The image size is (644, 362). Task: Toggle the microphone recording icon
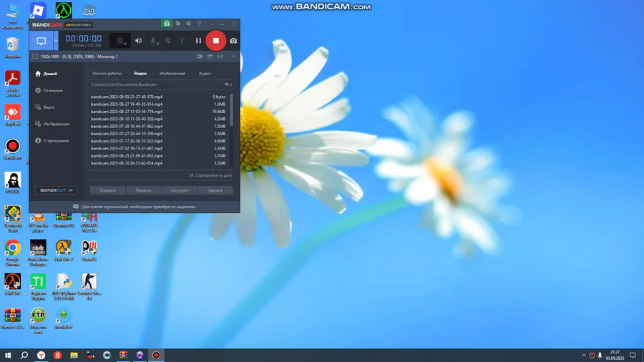(x=154, y=41)
